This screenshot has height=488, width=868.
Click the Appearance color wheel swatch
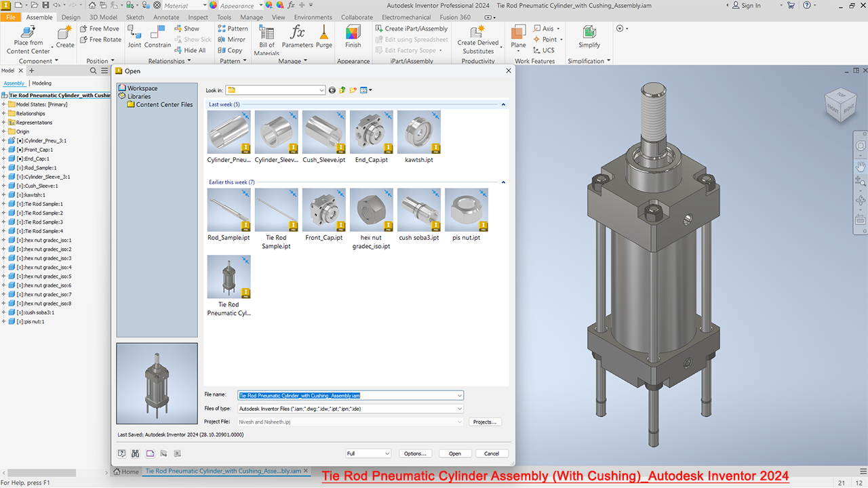(214, 5)
